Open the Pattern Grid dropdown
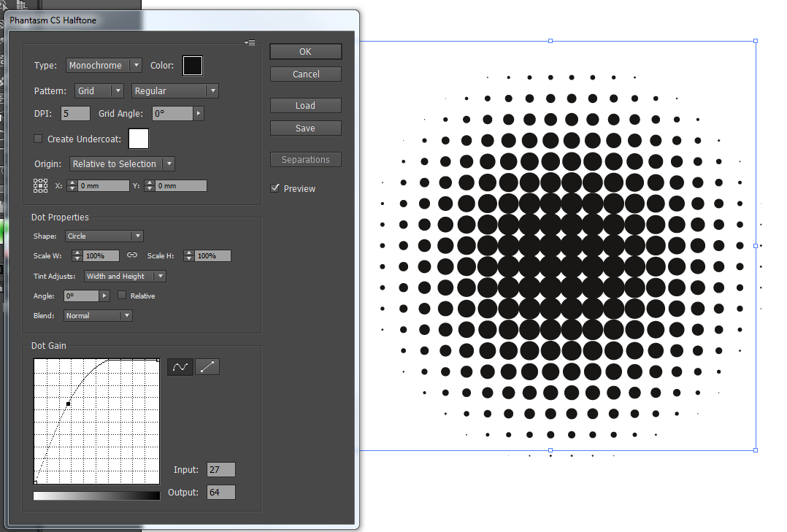Image resolution: width=787 pixels, height=532 pixels. tap(99, 90)
